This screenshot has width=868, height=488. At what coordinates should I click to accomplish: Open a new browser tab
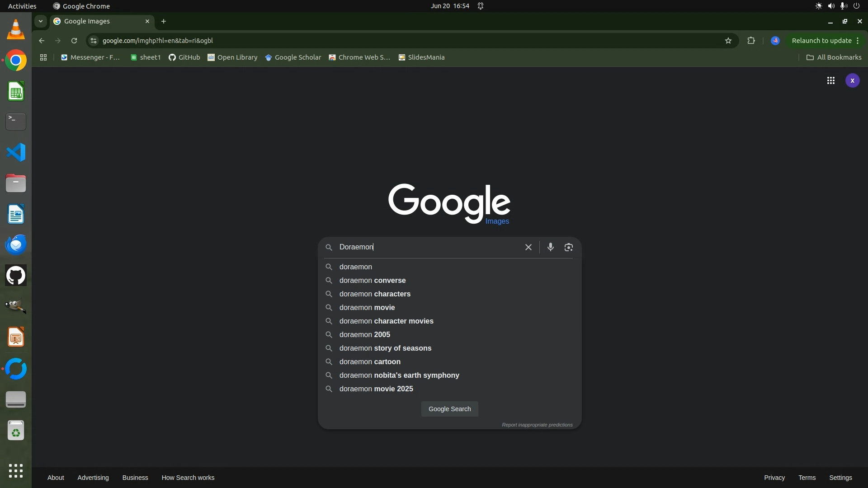pyautogui.click(x=164, y=21)
